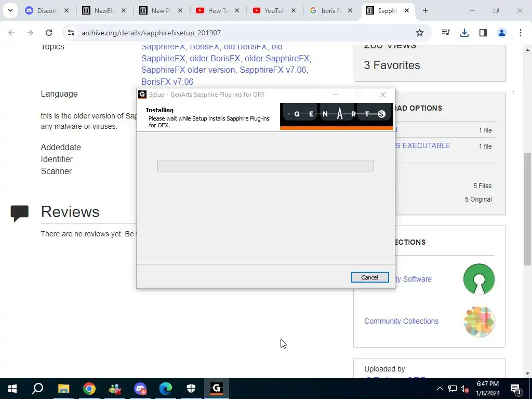Screen dimensions: 532x399
Task: Open File Explorer from the taskbar
Action: coord(63,389)
